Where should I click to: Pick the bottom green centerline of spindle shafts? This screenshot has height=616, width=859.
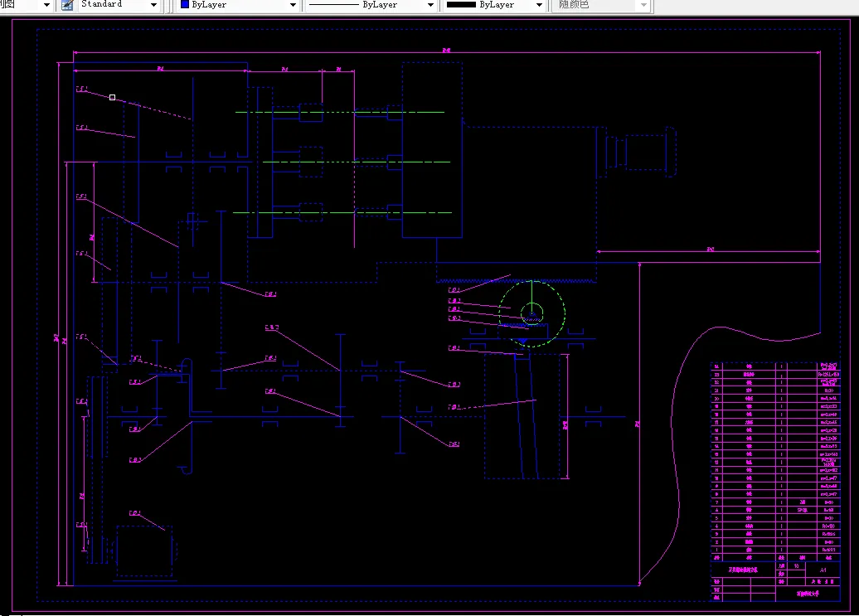342,212
